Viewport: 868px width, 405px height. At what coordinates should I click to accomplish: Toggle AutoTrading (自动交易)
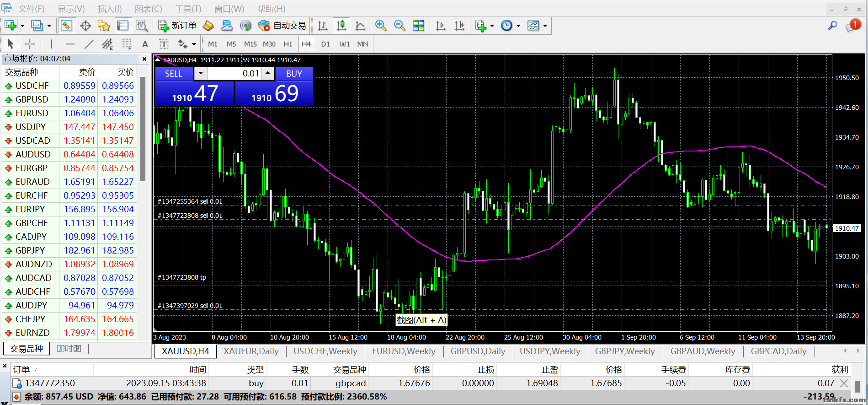coord(282,26)
